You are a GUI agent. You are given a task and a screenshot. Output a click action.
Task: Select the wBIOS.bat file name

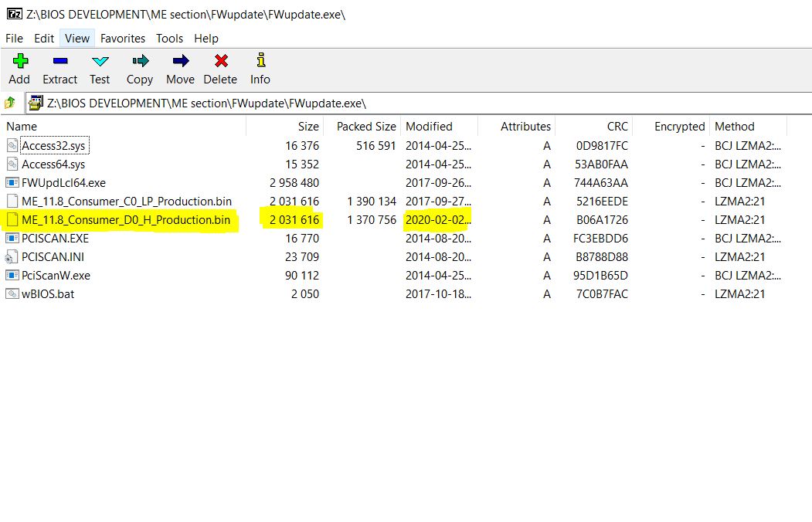(48, 294)
